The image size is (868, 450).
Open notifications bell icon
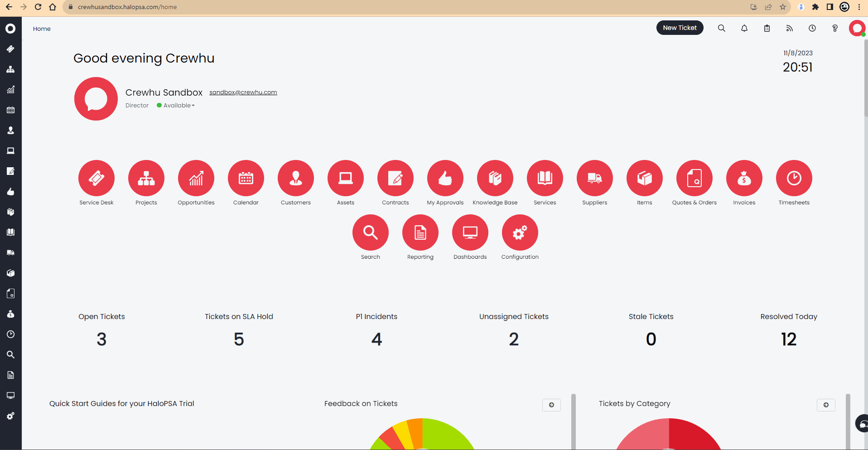click(x=744, y=28)
